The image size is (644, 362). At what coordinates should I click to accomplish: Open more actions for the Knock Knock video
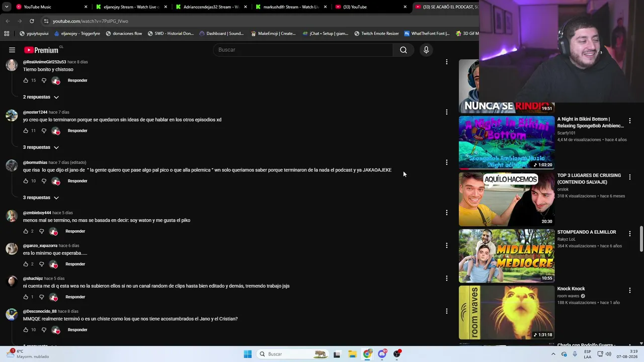tap(629, 290)
